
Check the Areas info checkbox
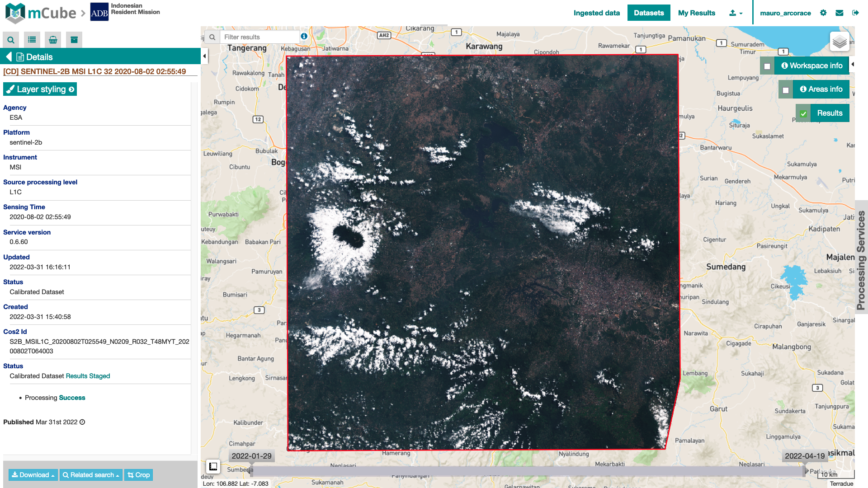(x=786, y=90)
